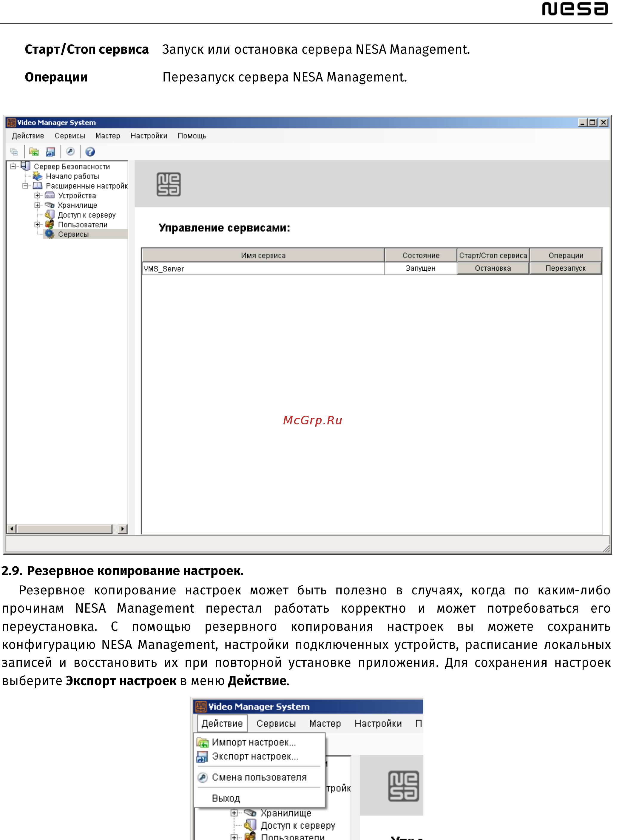Screen dimensions: 622x840
Task: Click the Перезапуск button for VMS_Server
Action: [566, 268]
